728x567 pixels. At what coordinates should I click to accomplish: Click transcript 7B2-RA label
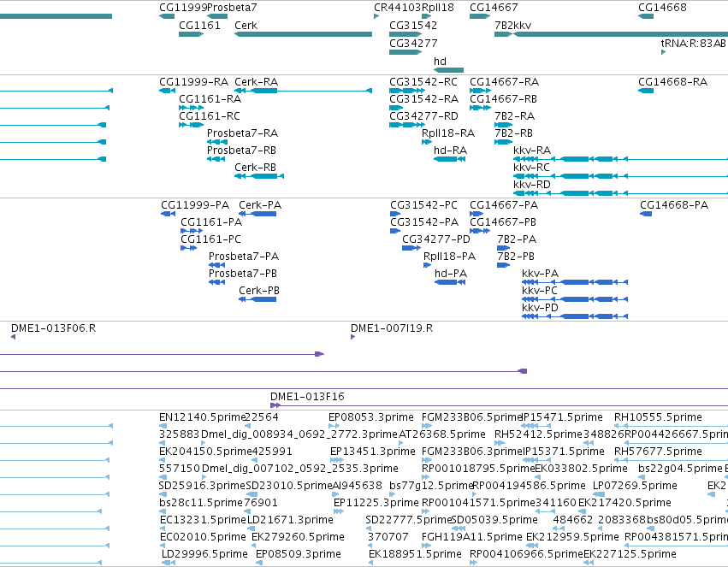click(514, 116)
